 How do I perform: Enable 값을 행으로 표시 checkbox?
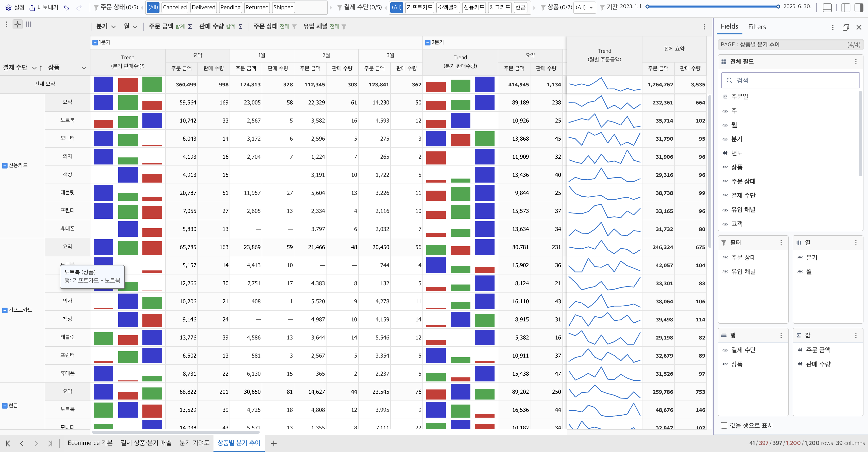(x=724, y=425)
